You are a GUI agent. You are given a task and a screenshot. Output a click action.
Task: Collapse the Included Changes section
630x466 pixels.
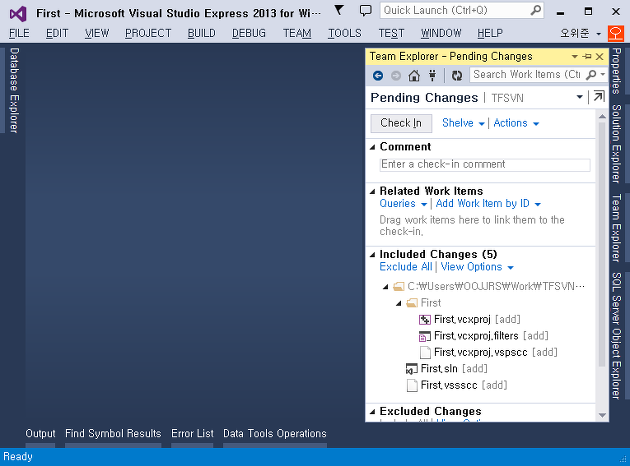[x=372, y=255]
